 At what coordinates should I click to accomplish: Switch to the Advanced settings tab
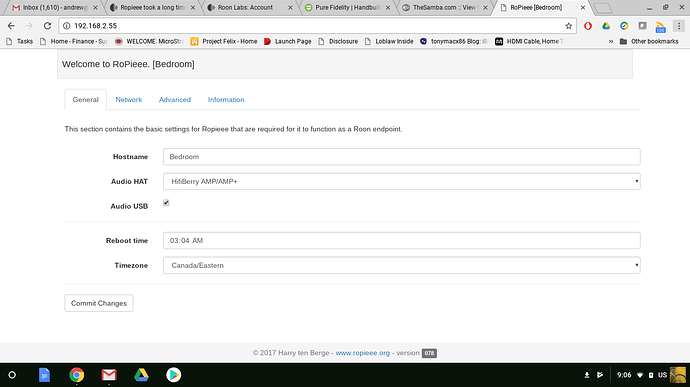pyautogui.click(x=175, y=100)
